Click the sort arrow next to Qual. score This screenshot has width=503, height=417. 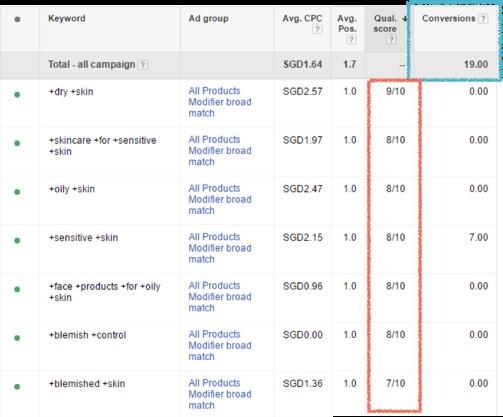click(x=405, y=19)
